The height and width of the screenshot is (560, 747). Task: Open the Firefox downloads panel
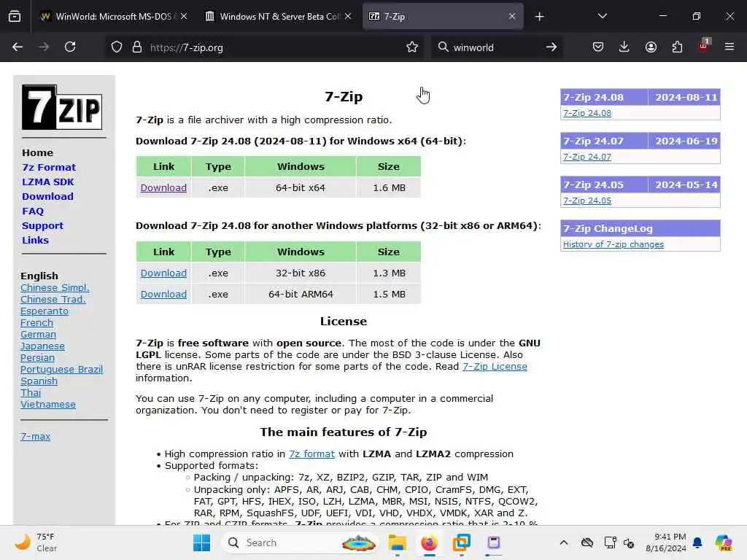click(x=624, y=47)
